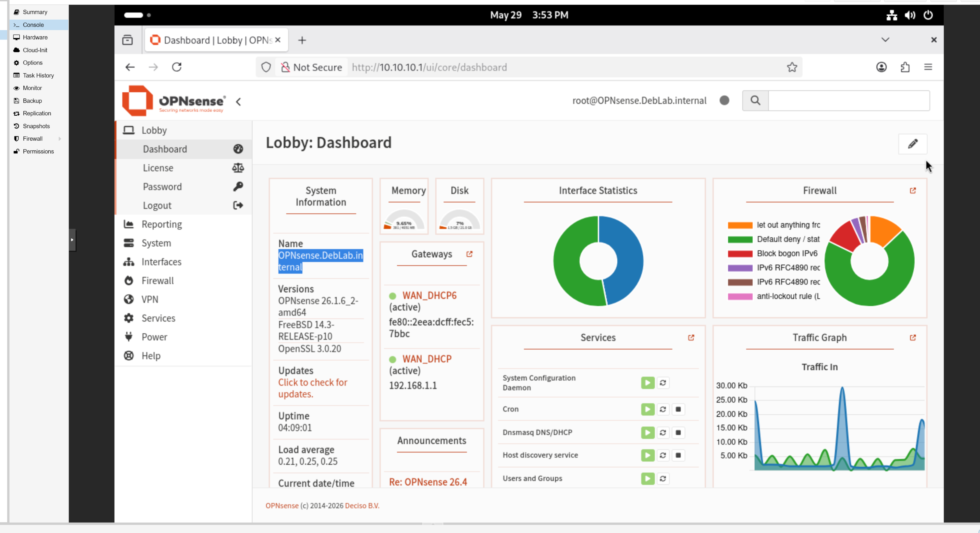The width and height of the screenshot is (980, 533).
Task: Start System Configuration Daemon service play button
Action: pos(647,383)
